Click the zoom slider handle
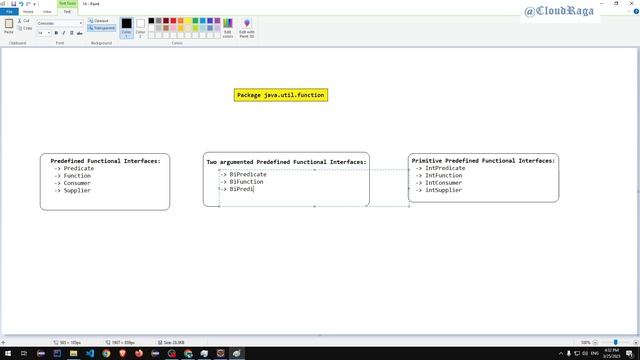This screenshot has width=640, height=360. [x=616, y=342]
